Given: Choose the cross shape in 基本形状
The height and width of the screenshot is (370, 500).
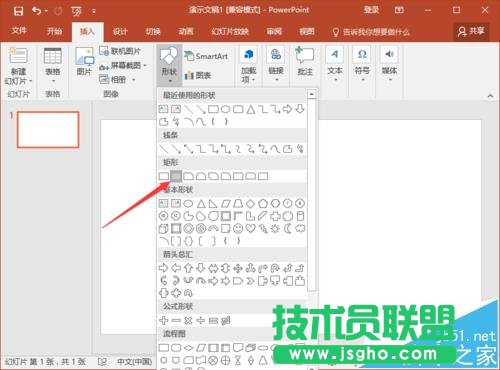Looking at the screenshot, I should (x=275, y=216).
